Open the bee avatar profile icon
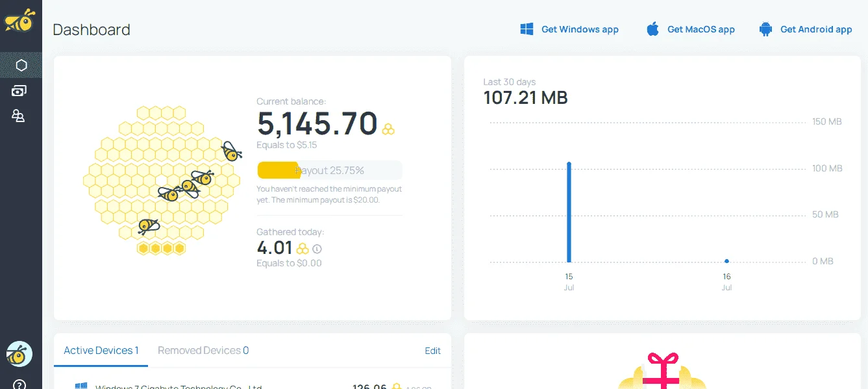 pyautogui.click(x=19, y=354)
